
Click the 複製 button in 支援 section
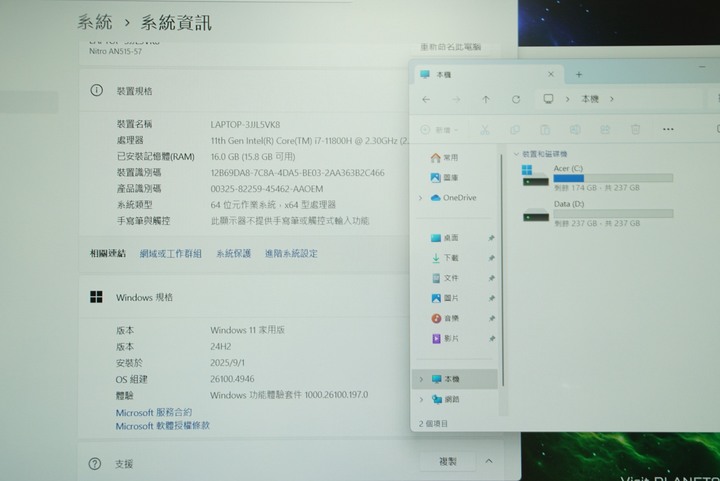448,462
